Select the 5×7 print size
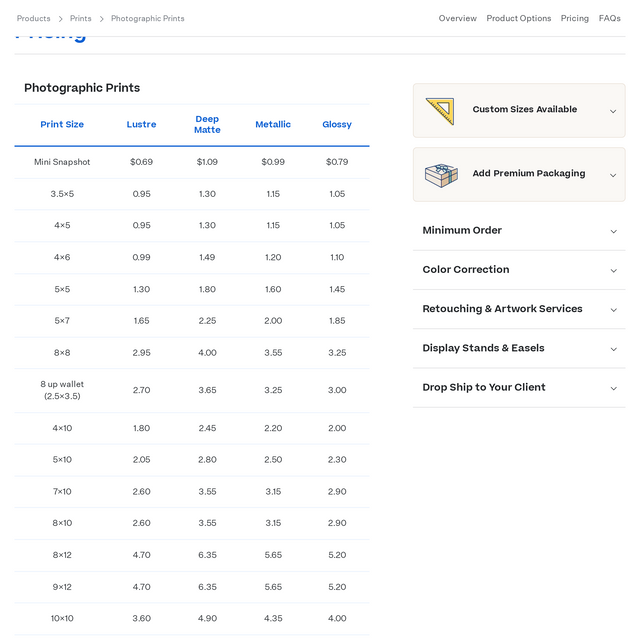This screenshot has width=640, height=640. [62, 320]
